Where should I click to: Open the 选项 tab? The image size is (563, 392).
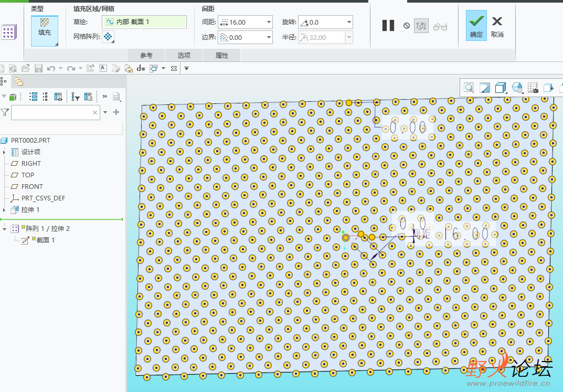click(x=184, y=55)
